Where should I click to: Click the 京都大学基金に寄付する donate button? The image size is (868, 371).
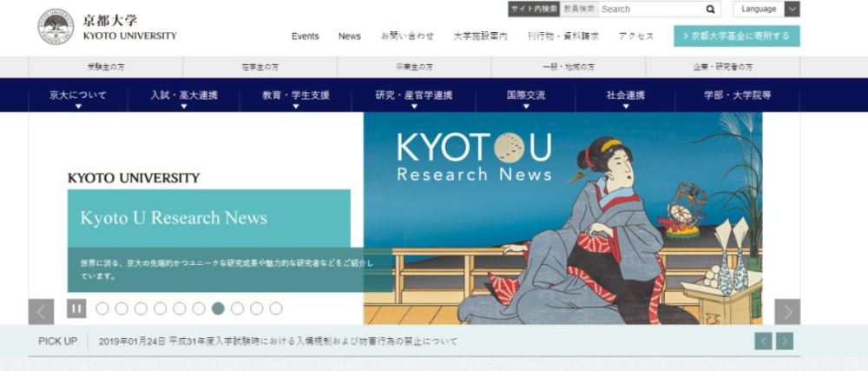tap(737, 36)
